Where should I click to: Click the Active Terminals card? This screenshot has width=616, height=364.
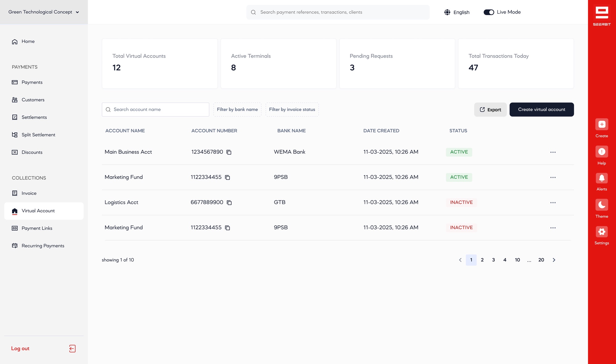pos(278,63)
